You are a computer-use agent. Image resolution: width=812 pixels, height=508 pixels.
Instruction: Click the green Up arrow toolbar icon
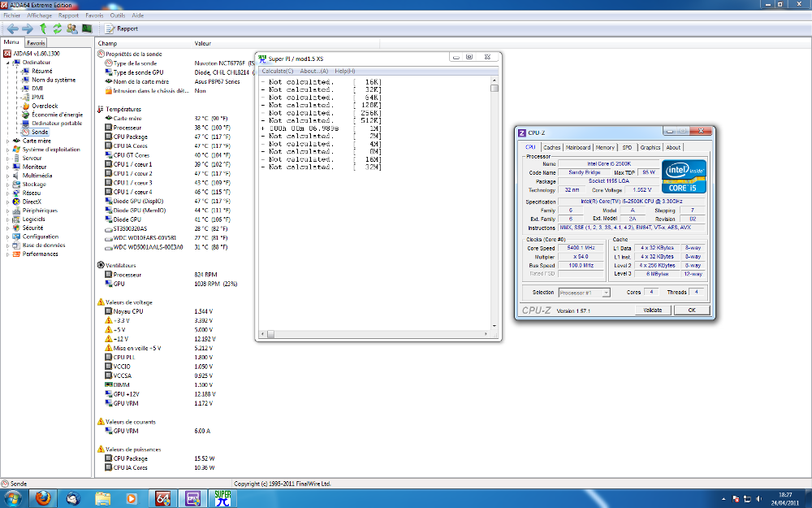click(43, 28)
